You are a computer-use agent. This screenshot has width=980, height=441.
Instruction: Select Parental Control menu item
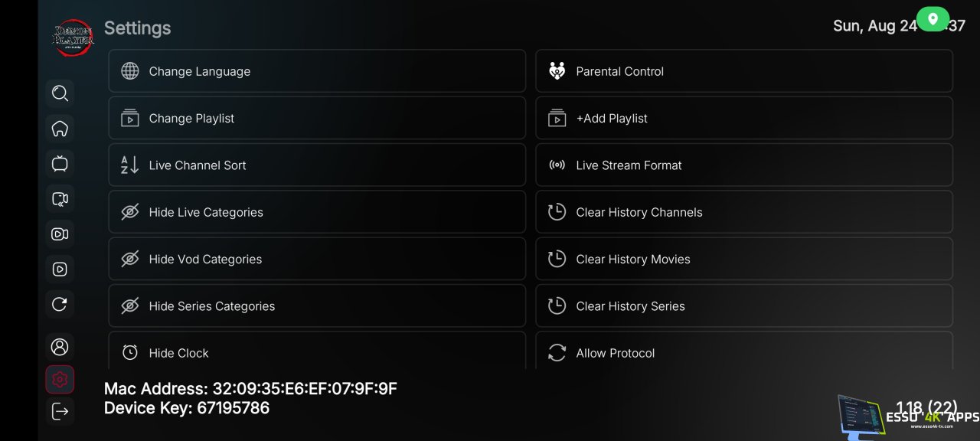(743, 71)
